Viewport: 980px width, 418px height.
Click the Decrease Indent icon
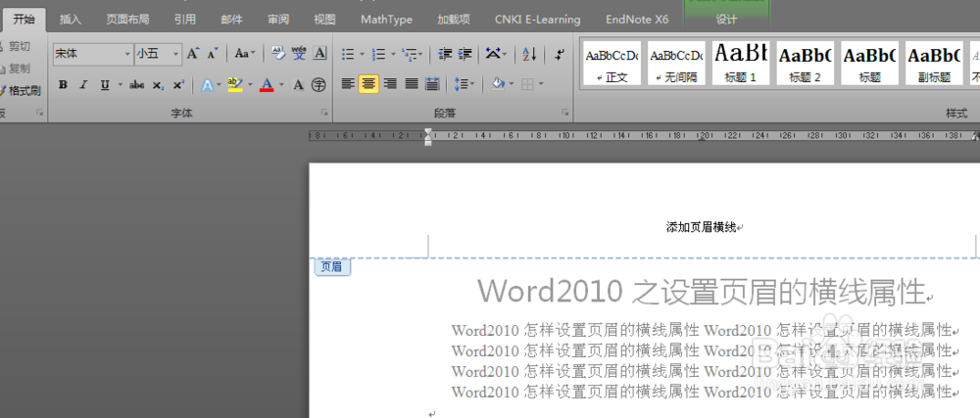[x=444, y=54]
